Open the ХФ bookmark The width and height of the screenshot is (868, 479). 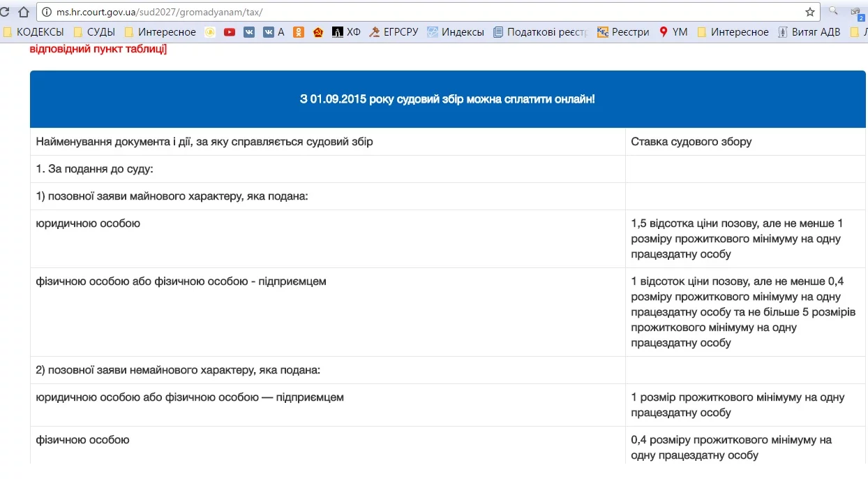coord(347,32)
